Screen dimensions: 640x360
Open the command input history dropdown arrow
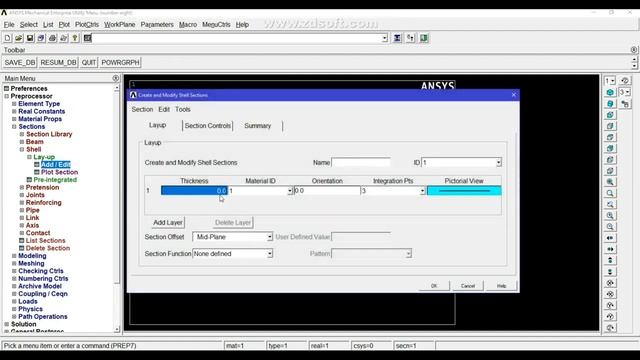pos(384,38)
